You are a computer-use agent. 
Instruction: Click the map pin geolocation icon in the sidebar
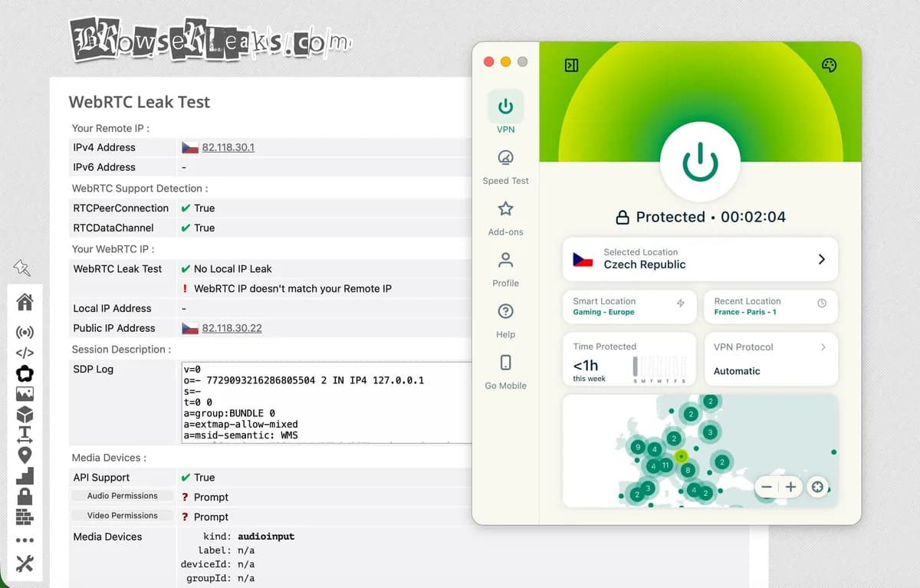point(25,455)
